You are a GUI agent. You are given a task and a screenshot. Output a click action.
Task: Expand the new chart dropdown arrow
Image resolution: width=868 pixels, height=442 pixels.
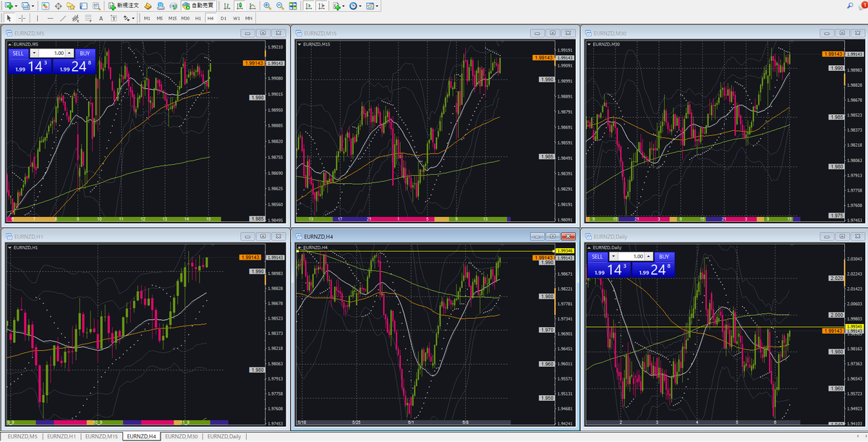16,6
